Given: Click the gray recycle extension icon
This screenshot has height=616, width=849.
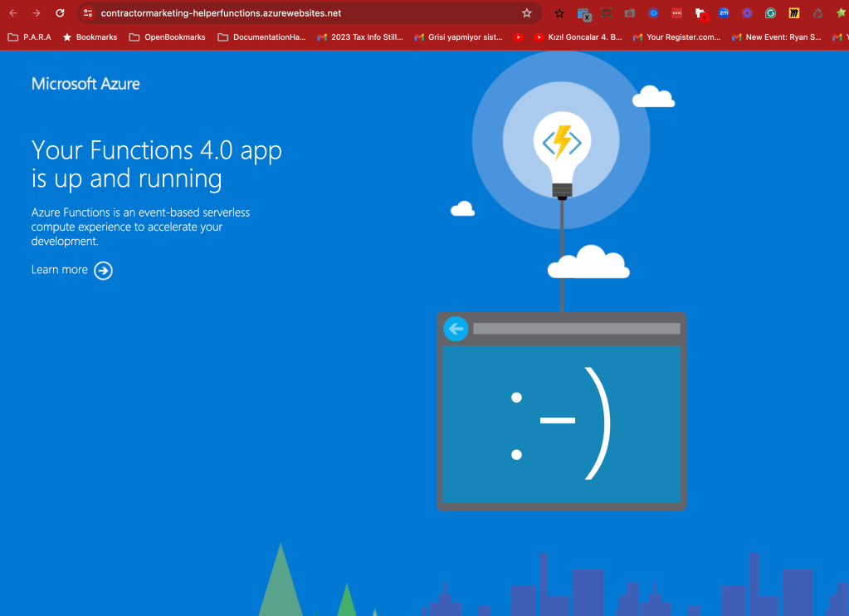Looking at the screenshot, I should click(x=817, y=13).
